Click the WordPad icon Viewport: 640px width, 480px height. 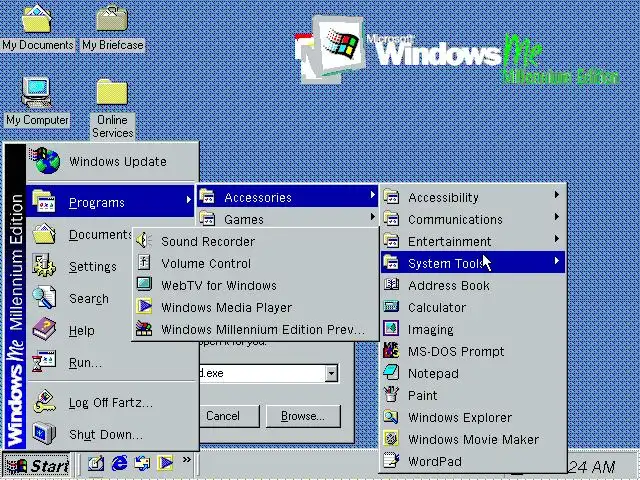pyautogui.click(x=391, y=461)
